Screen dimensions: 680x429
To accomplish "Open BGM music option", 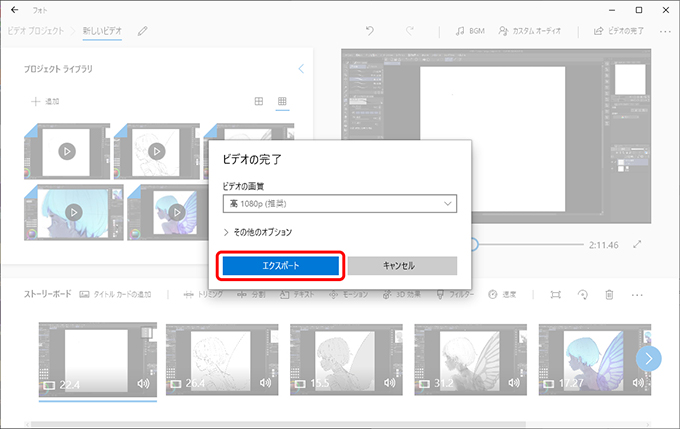I will tap(471, 31).
